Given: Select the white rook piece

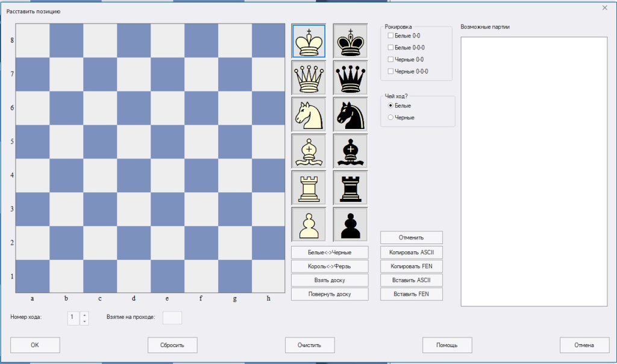Looking at the screenshot, I should [x=309, y=187].
